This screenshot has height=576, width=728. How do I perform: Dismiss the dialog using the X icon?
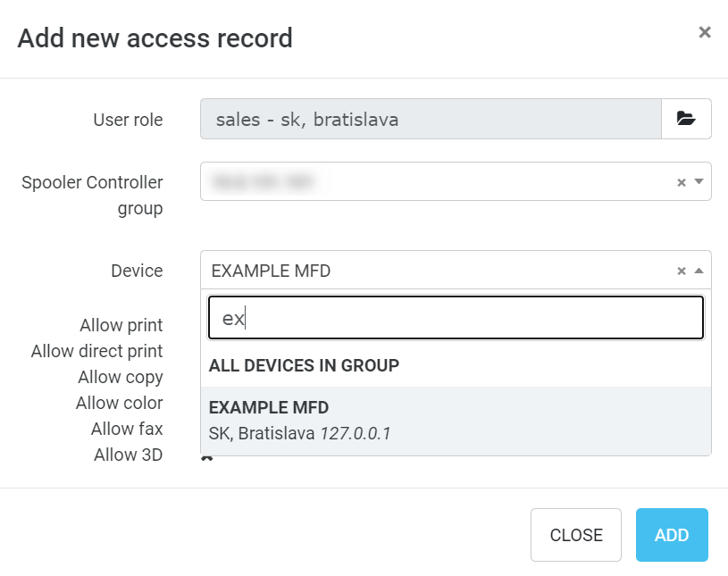click(705, 32)
